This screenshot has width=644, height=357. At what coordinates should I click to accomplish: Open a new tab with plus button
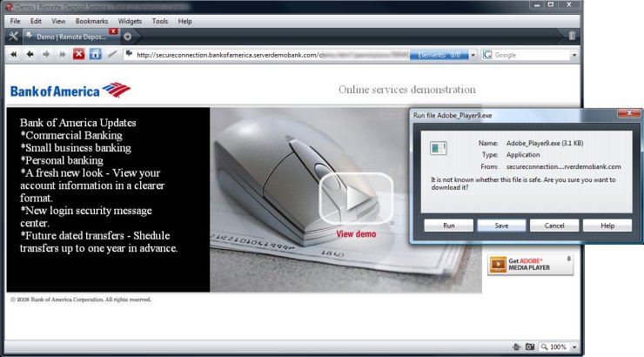127,37
